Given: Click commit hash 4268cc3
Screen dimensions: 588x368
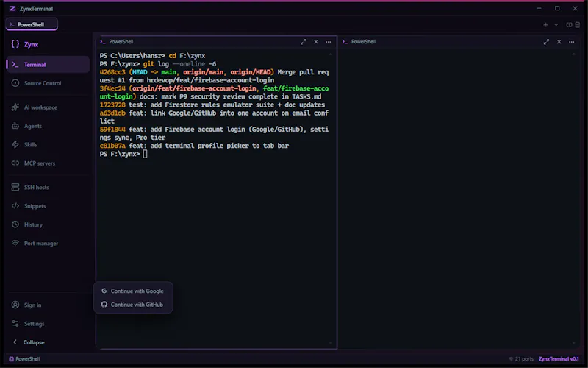Looking at the screenshot, I should [x=112, y=72].
